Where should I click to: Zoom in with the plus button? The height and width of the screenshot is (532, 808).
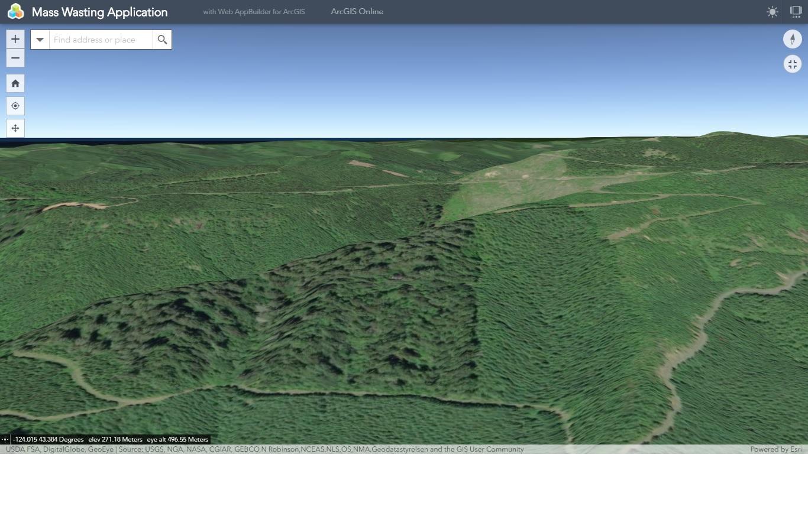tap(15, 39)
